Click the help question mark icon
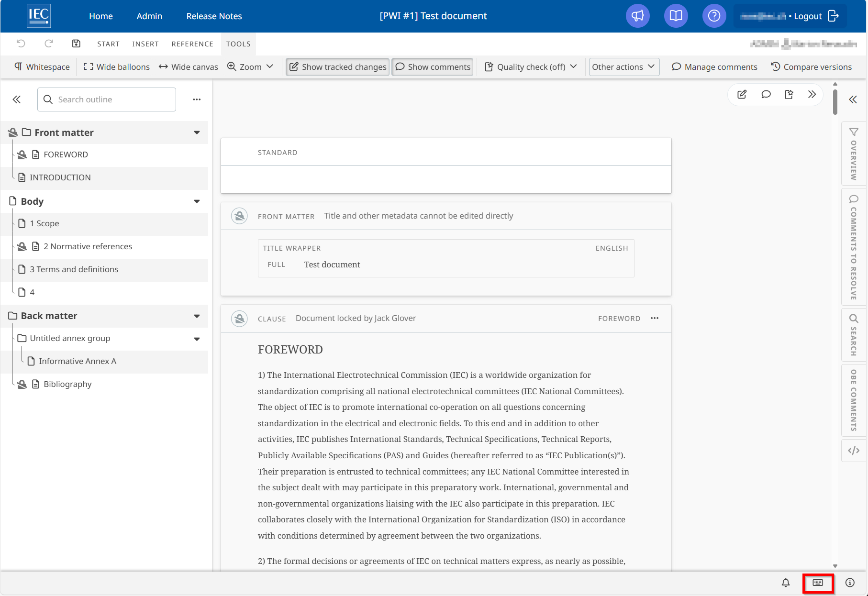 (x=714, y=16)
